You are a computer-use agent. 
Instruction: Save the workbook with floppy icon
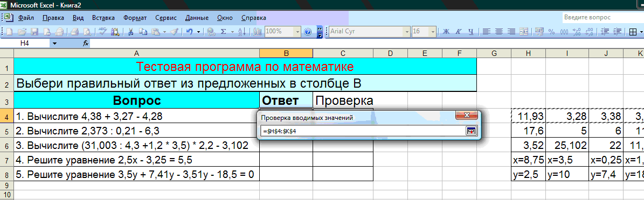click(34, 32)
